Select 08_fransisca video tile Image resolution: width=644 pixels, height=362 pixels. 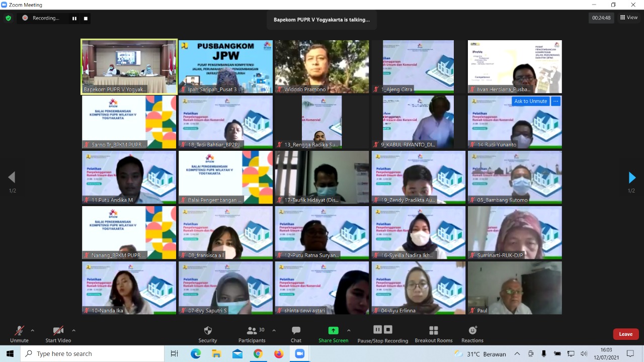(225, 233)
